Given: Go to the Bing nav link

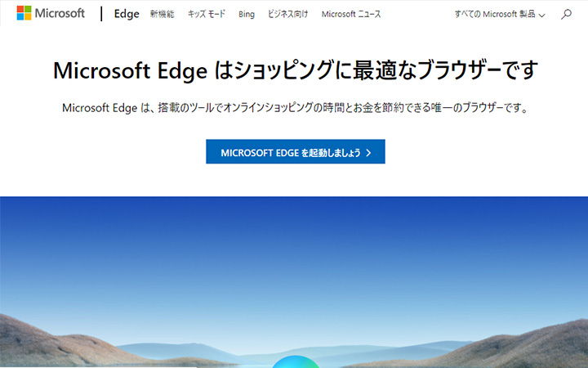Looking at the screenshot, I should coord(247,15).
